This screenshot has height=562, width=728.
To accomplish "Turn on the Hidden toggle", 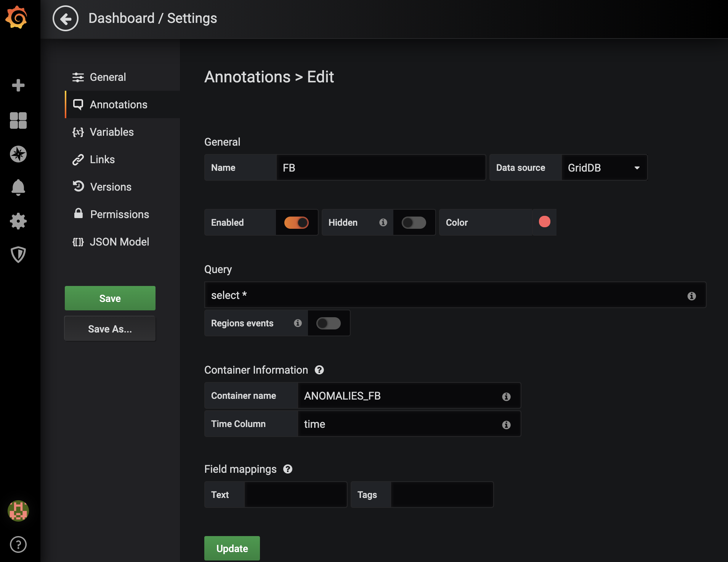I will coord(414,222).
